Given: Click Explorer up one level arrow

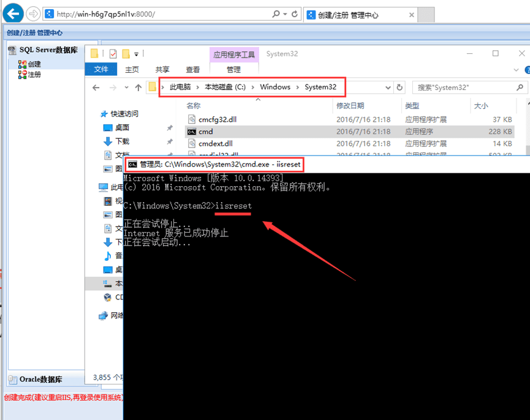Looking at the screenshot, I should (x=138, y=88).
